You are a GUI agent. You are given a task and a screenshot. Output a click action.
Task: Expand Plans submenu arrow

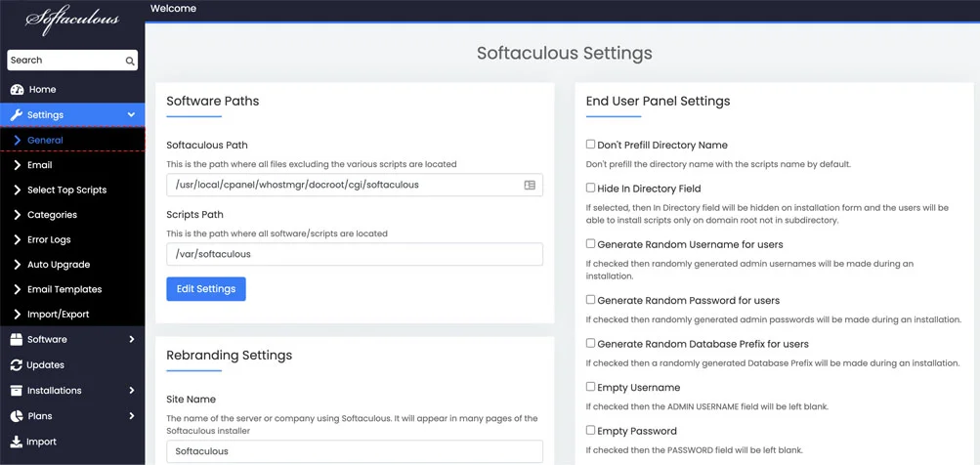click(131, 416)
